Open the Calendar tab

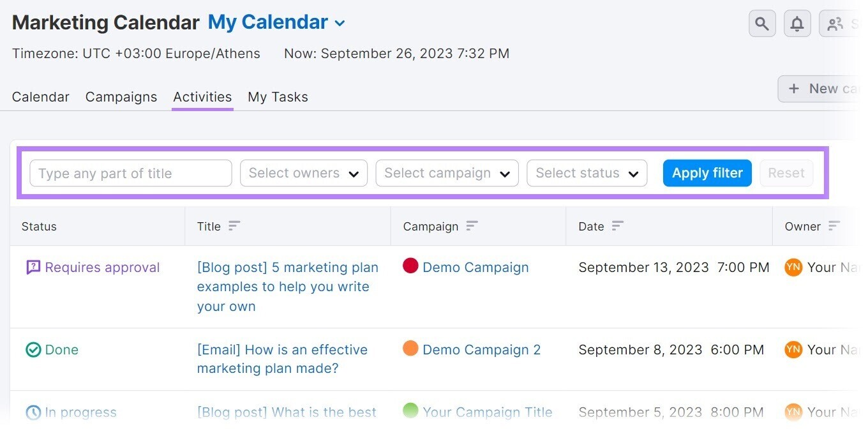41,97
